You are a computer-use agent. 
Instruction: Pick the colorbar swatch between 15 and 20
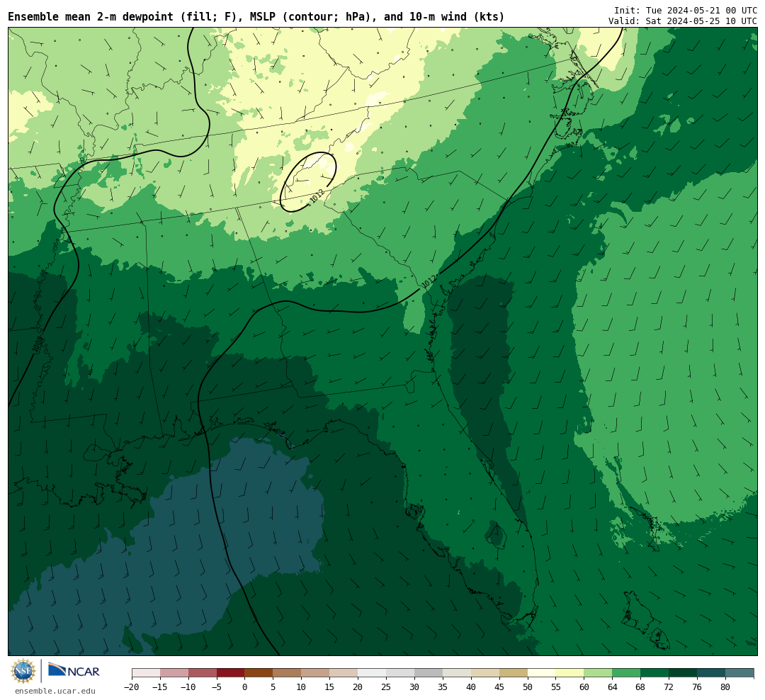(344, 673)
